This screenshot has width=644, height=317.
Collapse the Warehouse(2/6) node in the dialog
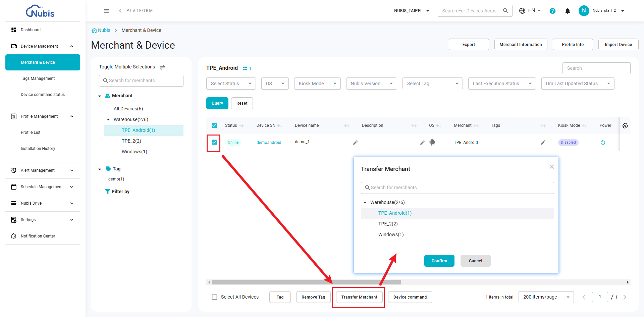coord(365,203)
